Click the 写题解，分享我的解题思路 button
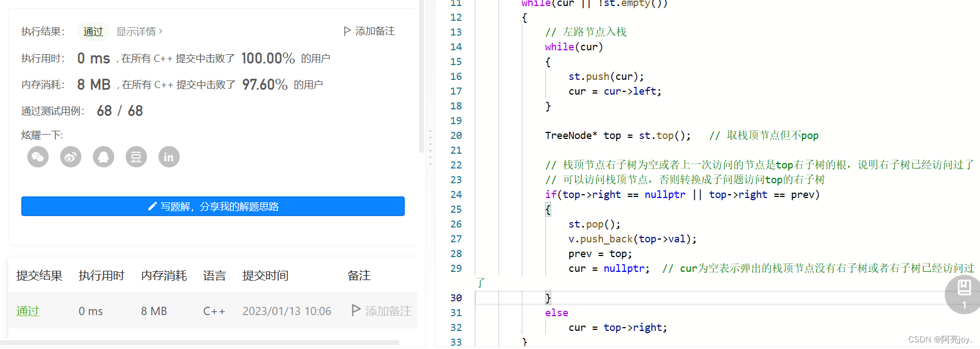 (213, 206)
